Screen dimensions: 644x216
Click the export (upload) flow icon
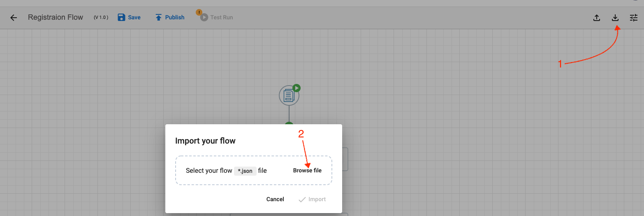597,18
